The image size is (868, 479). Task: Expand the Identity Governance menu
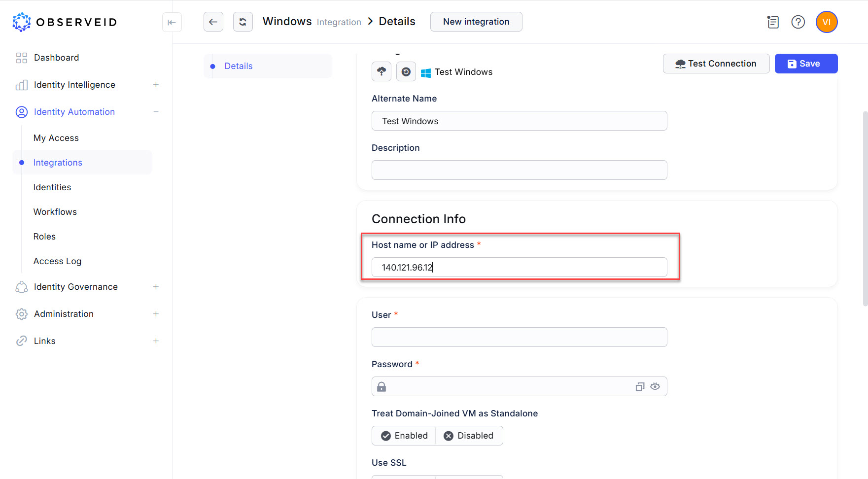tap(156, 287)
